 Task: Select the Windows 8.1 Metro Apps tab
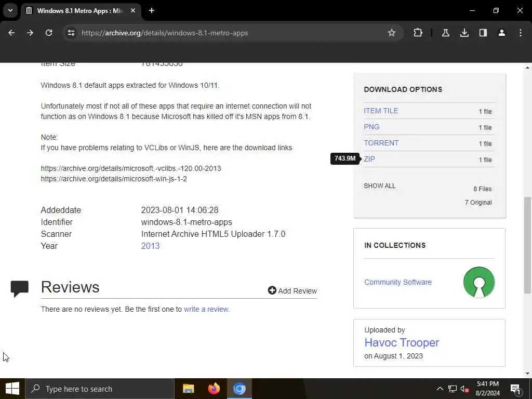pyautogui.click(x=81, y=10)
